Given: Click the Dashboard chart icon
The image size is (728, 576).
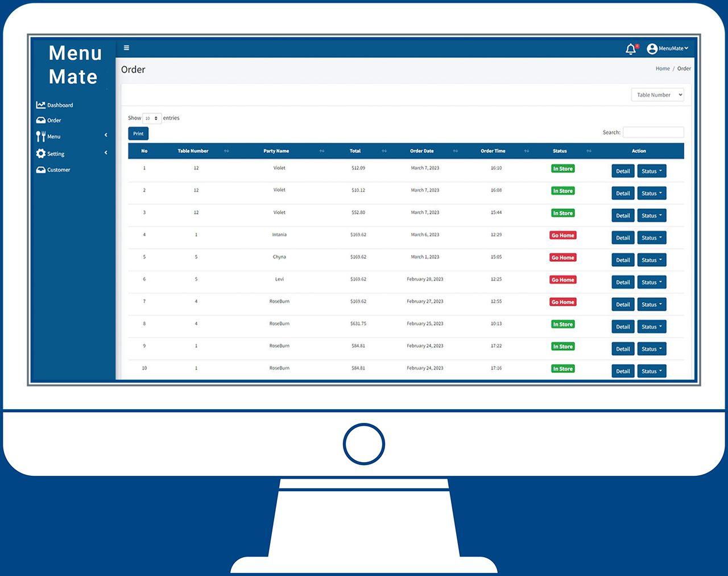Looking at the screenshot, I should [40, 105].
